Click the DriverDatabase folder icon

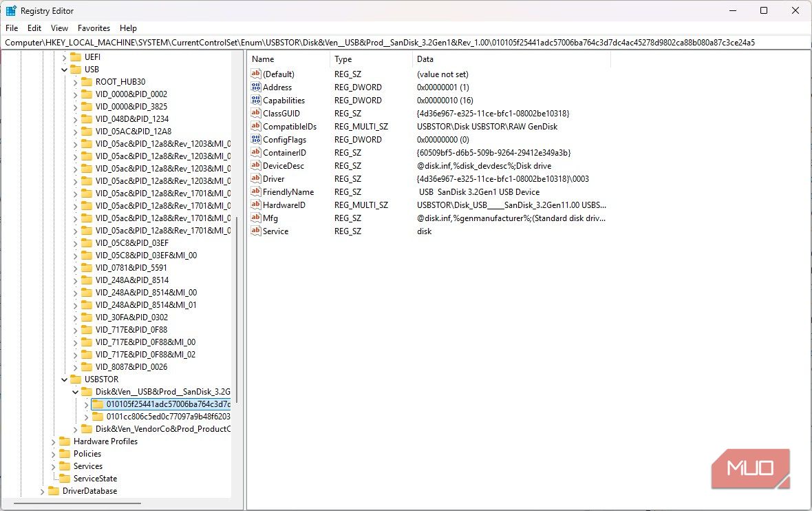pos(54,491)
